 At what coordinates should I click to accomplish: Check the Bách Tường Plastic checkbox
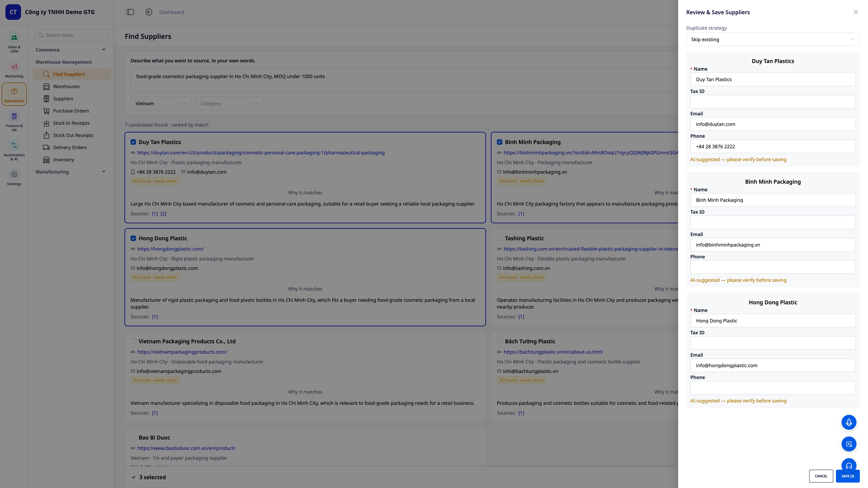click(500, 341)
